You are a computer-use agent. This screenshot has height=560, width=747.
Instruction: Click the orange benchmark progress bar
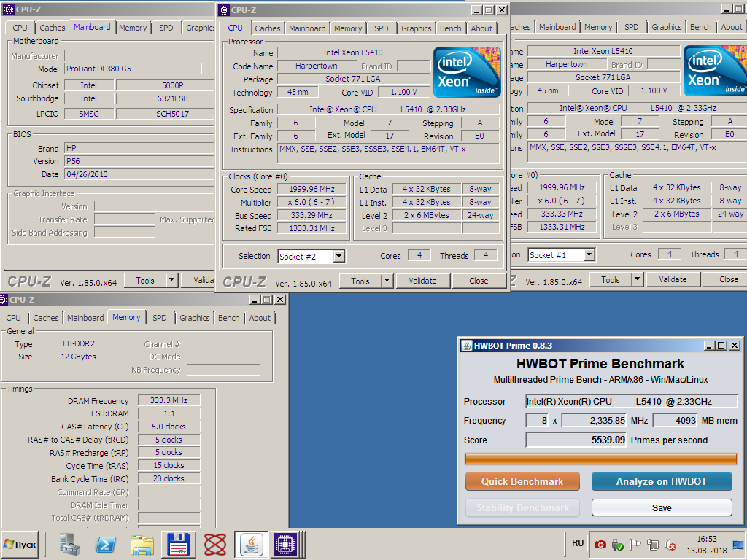click(x=601, y=459)
